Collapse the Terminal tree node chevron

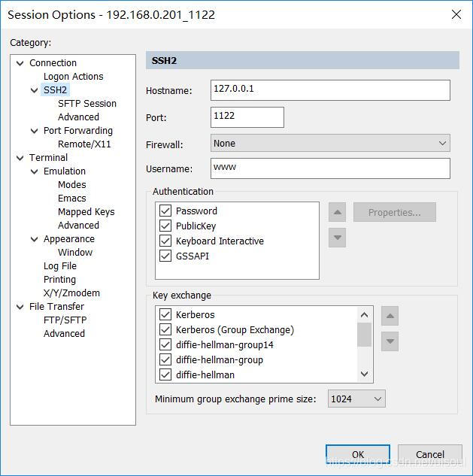[x=20, y=158]
